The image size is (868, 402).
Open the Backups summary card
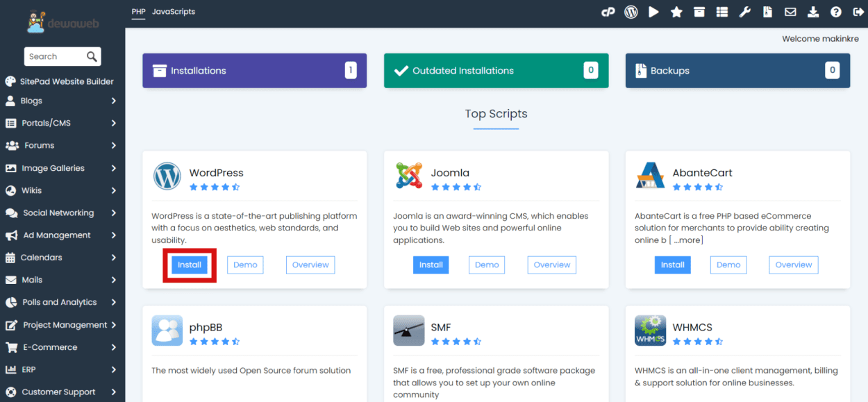[737, 71]
